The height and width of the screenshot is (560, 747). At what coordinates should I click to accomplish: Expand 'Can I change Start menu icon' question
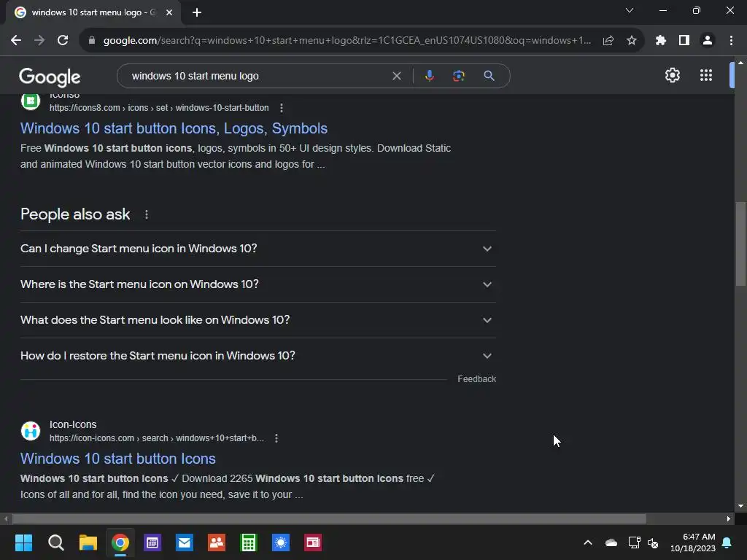click(x=258, y=249)
